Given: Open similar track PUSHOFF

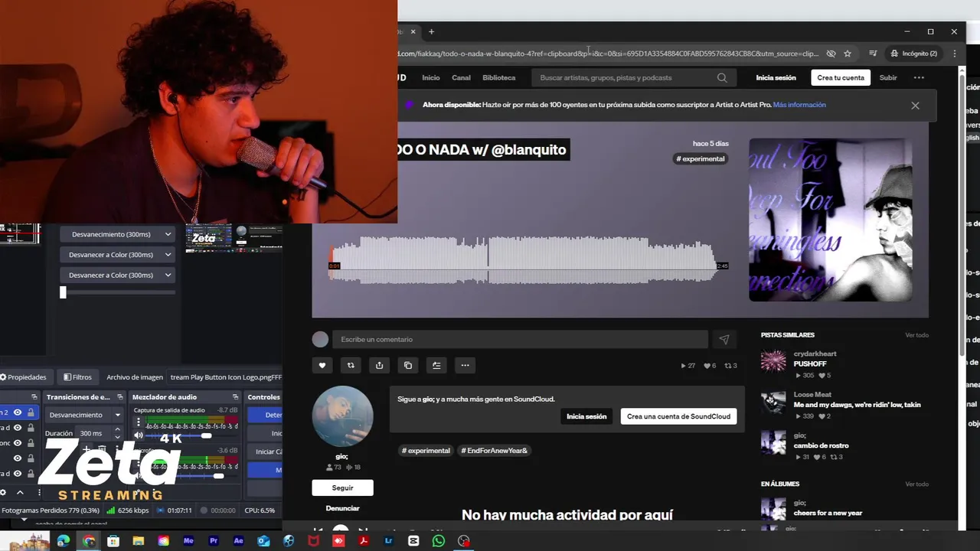Looking at the screenshot, I should click(x=810, y=364).
